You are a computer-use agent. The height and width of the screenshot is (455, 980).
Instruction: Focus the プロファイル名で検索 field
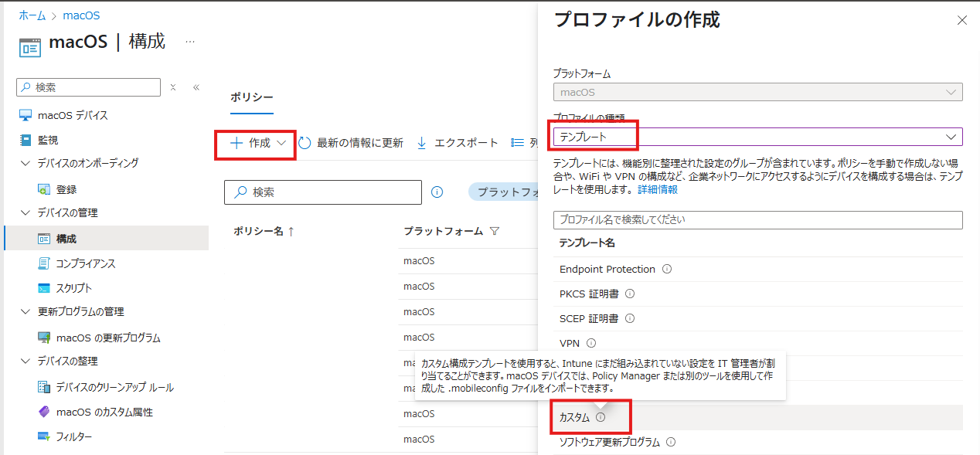pos(758,220)
